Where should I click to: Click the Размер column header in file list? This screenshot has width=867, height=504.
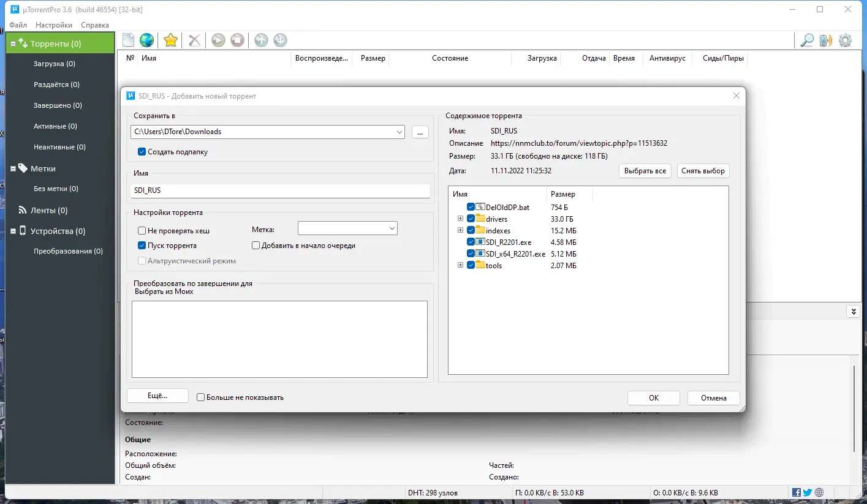pyautogui.click(x=570, y=194)
